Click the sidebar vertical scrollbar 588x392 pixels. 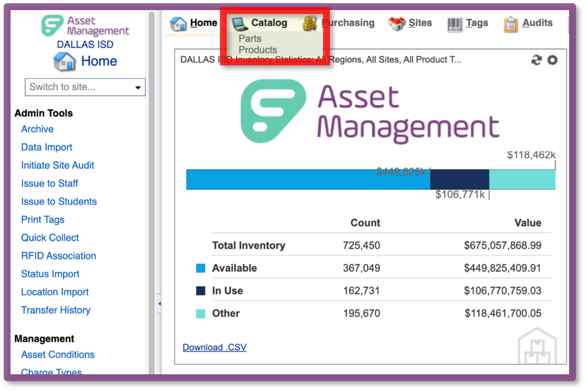151,193
